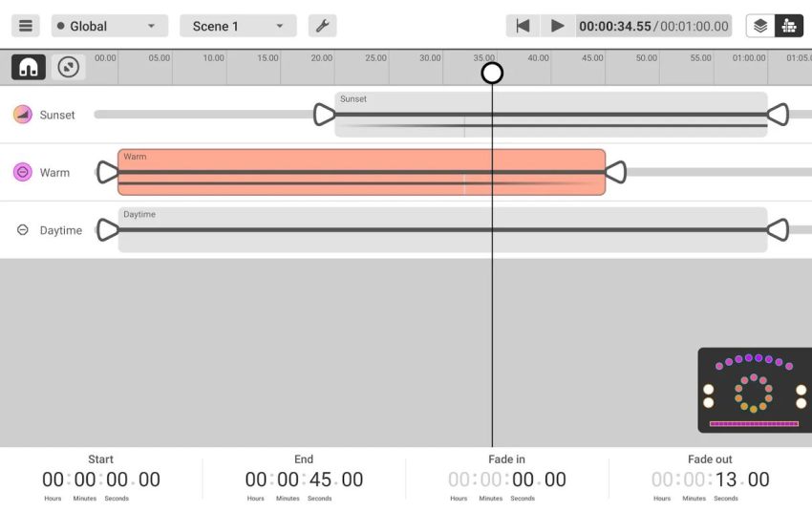Edit the End minutes field
The width and height of the screenshot is (812, 512).
point(288,480)
